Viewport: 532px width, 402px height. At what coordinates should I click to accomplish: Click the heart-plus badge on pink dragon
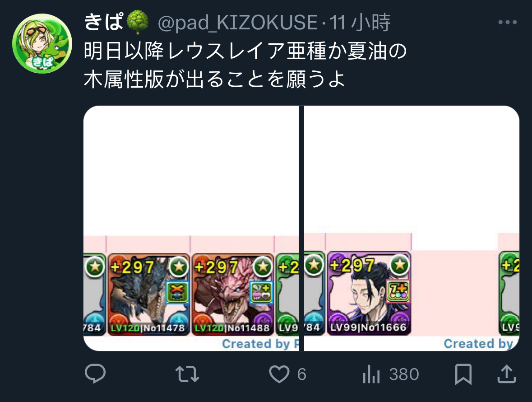point(261,292)
